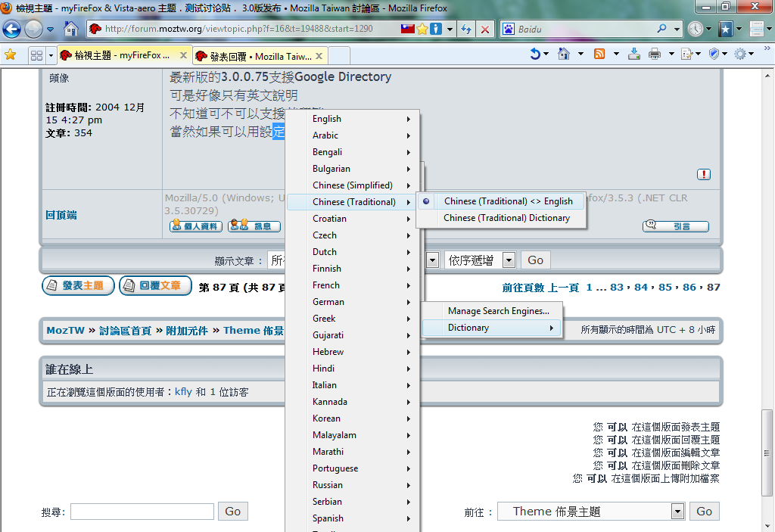Open the kfly user link
775x532 pixels.
pyautogui.click(x=183, y=392)
